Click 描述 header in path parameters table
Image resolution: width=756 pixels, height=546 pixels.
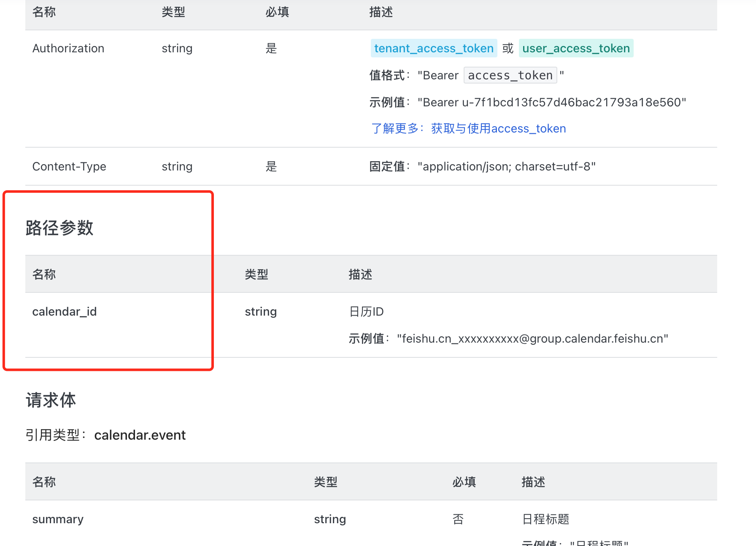[x=360, y=275]
